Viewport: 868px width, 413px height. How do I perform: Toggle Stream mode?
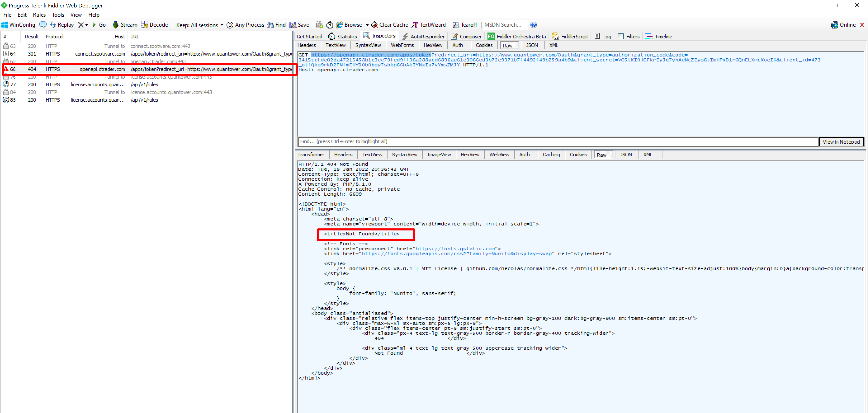(x=125, y=25)
